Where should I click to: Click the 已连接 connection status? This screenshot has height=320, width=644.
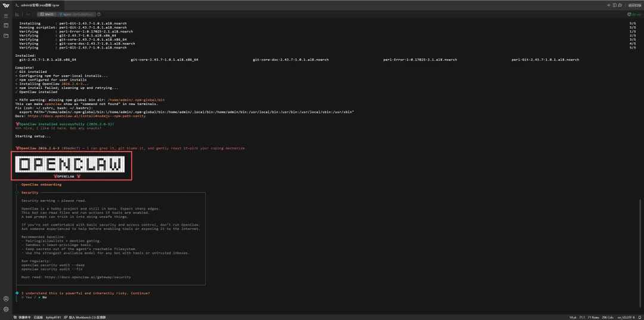pos(38,318)
